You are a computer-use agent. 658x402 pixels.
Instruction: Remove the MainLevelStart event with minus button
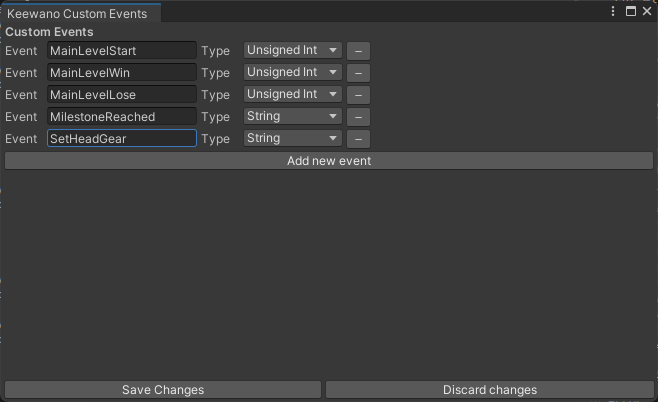(358, 51)
